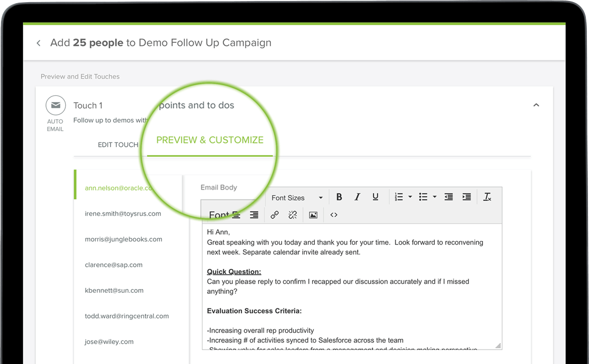Click the Quick Question heading in email
The height and width of the screenshot is (364, 589).
click(234, 271)
